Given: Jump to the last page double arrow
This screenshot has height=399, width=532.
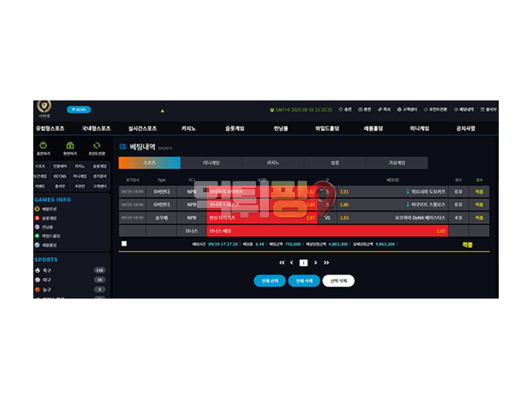Looking at the screenshot, I should click(x=327, y=263).
